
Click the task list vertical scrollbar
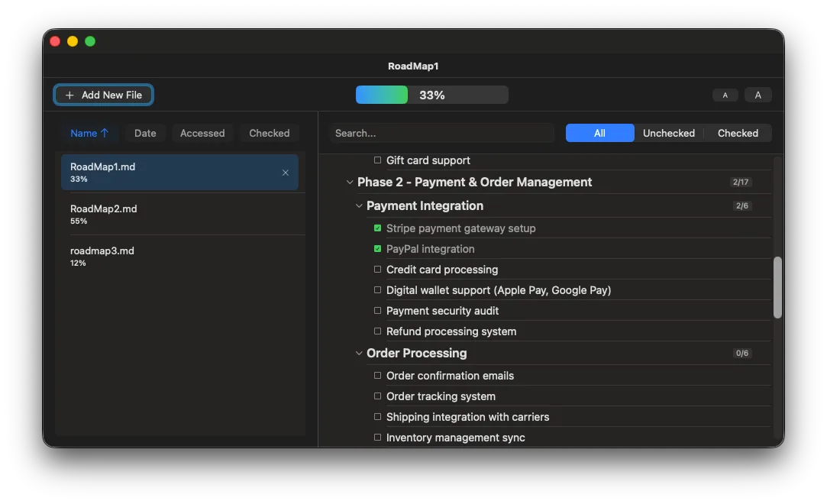pyautogui.click(x=777, y=287)
